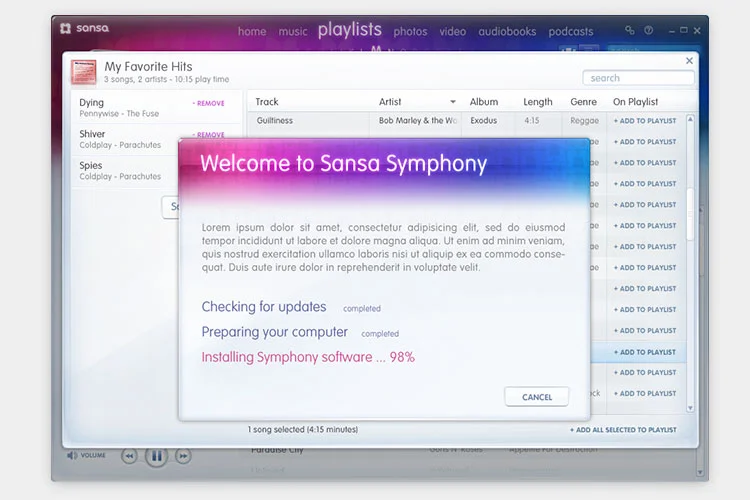Click the main window scroll down arrow
Viewport: 750px width, 500px height.
700,472
